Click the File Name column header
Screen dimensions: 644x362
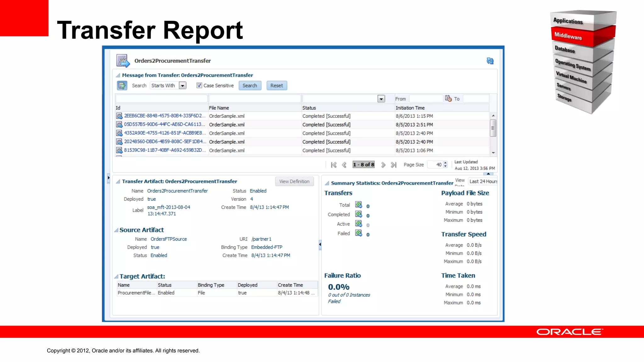click(255, 108)
